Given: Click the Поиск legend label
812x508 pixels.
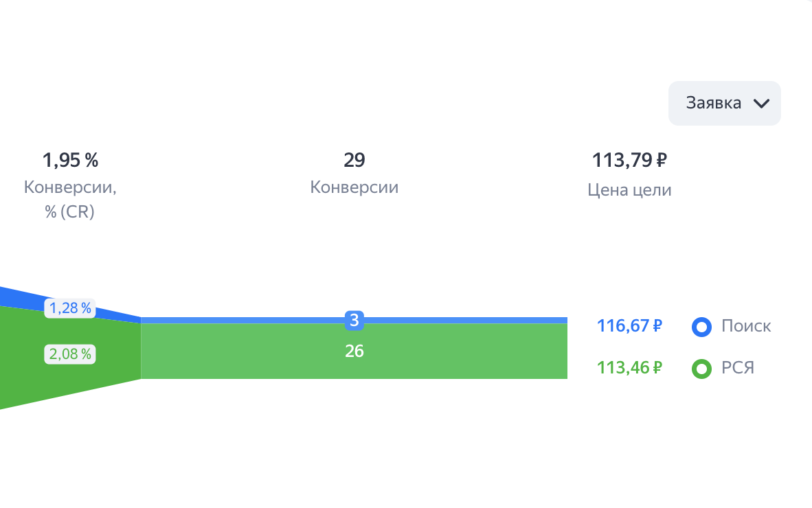Looking at the screenshot, I should (x=746, y=326).
